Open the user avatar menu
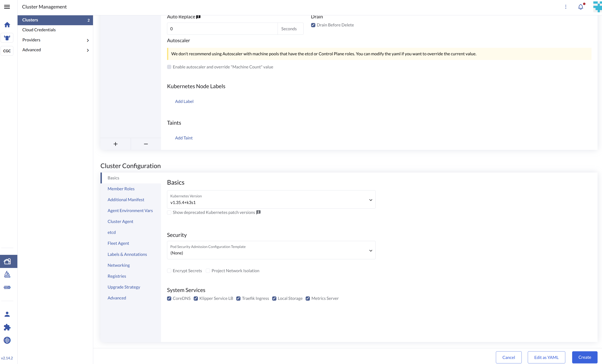This screenshot has height=364, width=602. pos(598,7)
